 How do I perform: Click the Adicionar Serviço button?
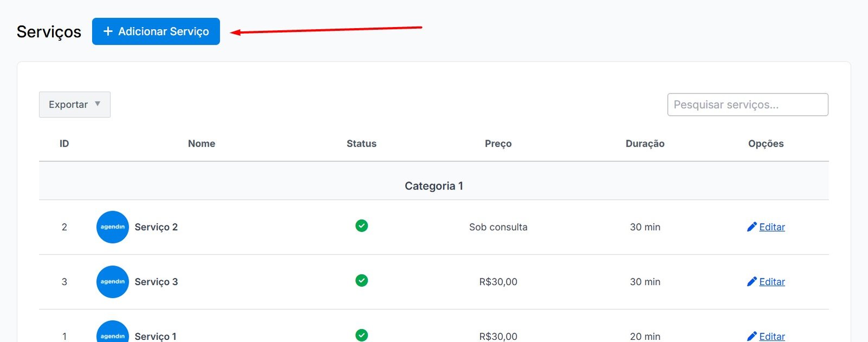point(156,31)
